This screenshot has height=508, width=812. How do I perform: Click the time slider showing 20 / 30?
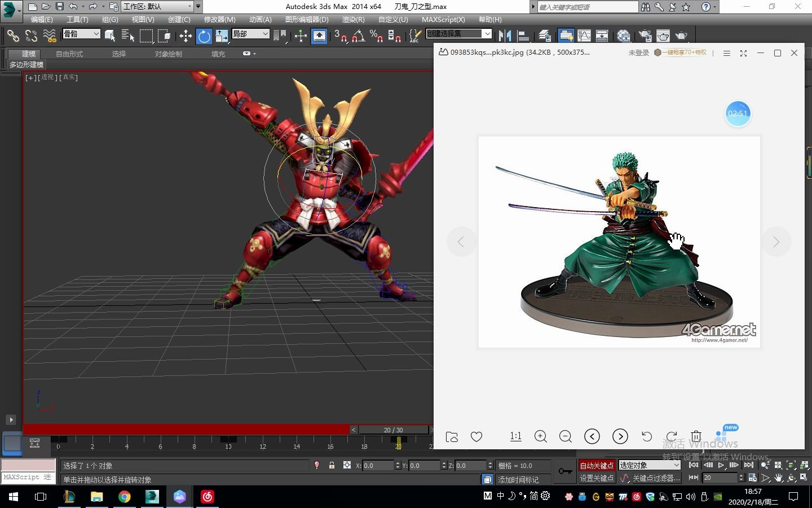(394, 430)
